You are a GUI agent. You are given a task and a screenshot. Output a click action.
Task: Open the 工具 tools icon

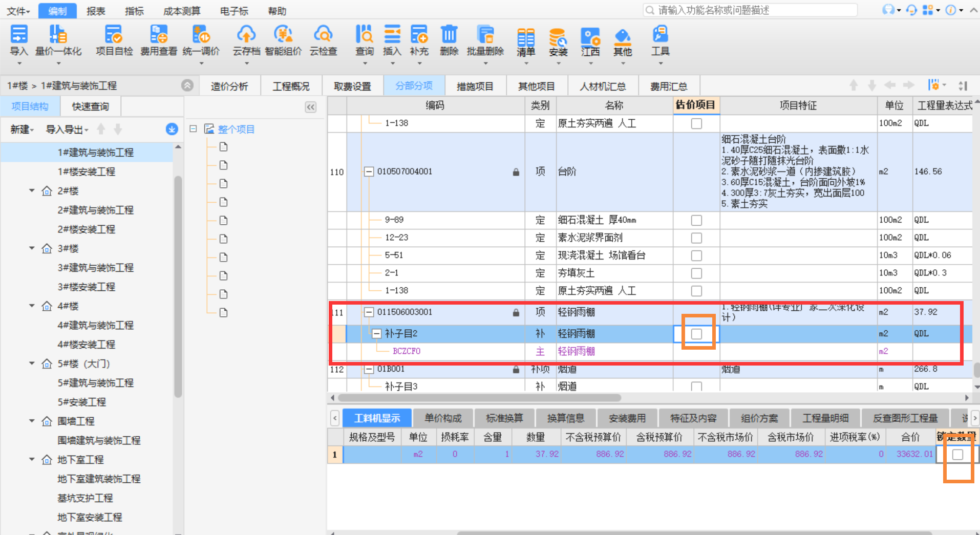pyautogui.click(x=661, y=35)
